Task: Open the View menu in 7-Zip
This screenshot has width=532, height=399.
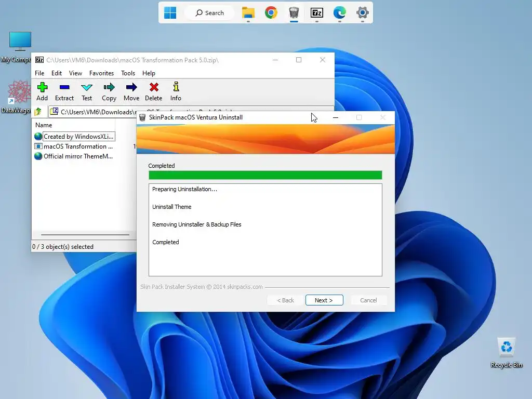Action: [75, 73]
